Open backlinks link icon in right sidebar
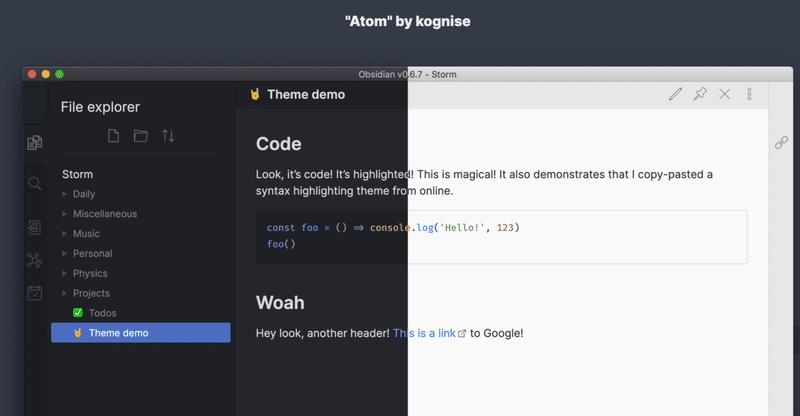 click(782, 142)
